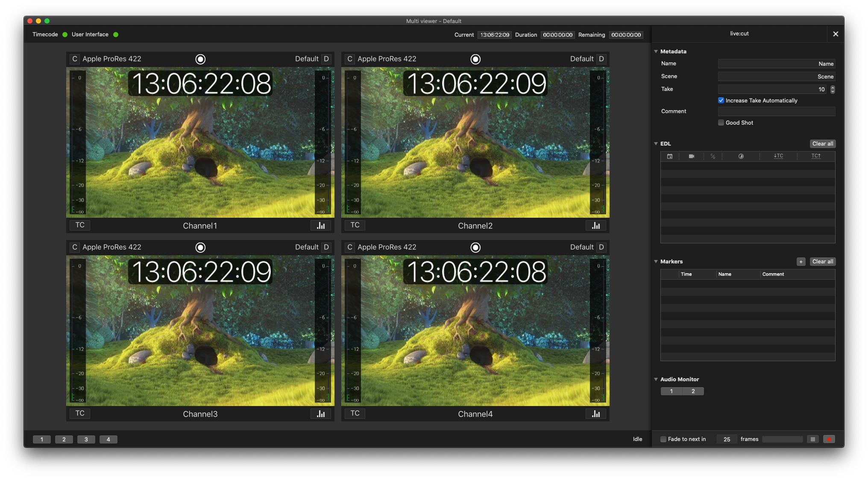Collapse the Audio Monitor section
This screenshot has height=479, width=868.
[x=656, y=380]
